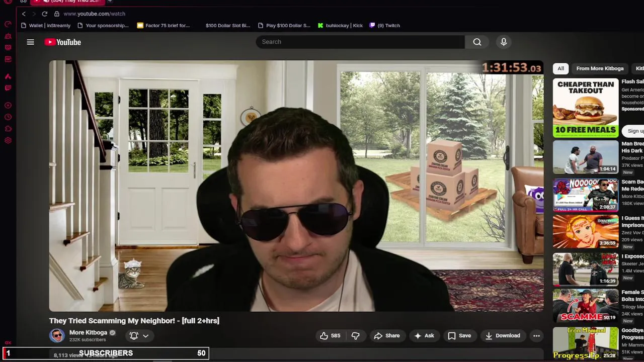Open the 3:36:59 video thumbnail
This screenshot has height=362, width=644.
coord(586,232)
